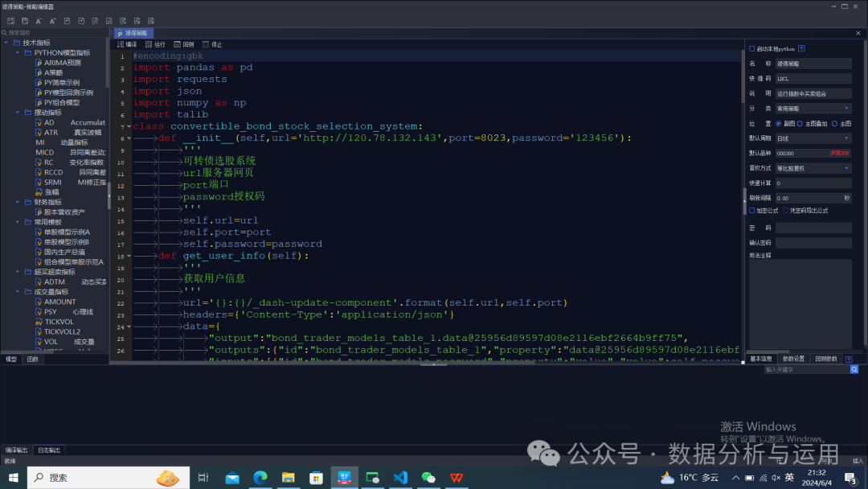This screenshot has width=868, height=489.
Task: Open 分类 dropdown 常用策略
Action: point(813,109)
